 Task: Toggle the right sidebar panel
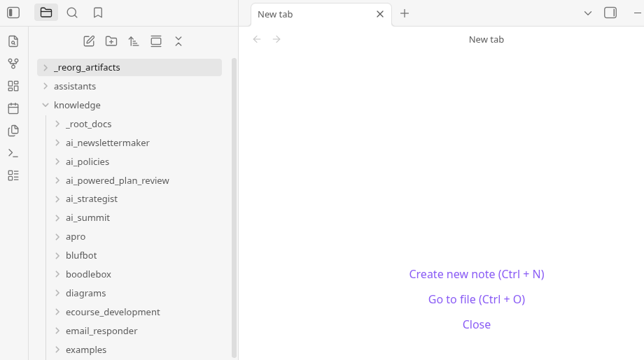pos(610,13)
